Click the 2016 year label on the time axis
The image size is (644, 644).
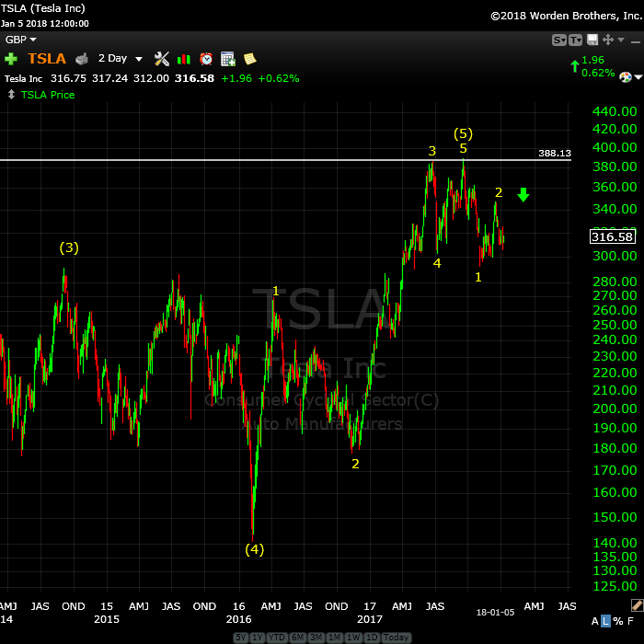tap(238, 619)
